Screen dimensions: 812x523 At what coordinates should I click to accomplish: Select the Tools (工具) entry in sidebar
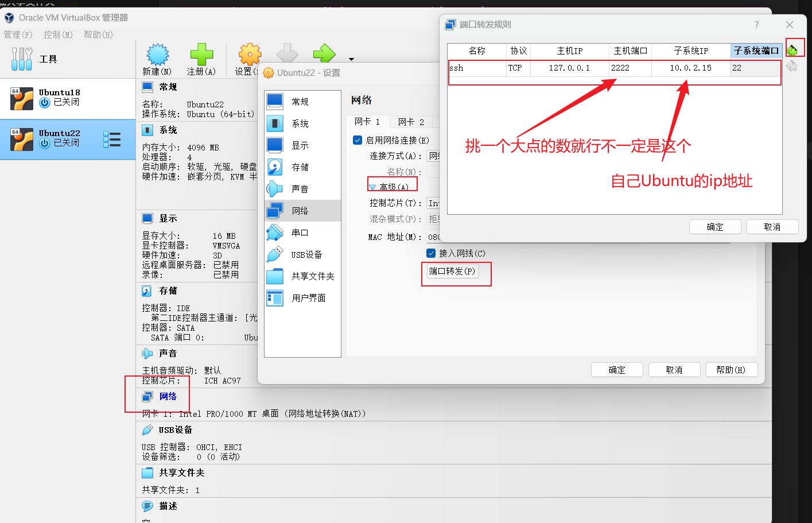pos(68,59)
